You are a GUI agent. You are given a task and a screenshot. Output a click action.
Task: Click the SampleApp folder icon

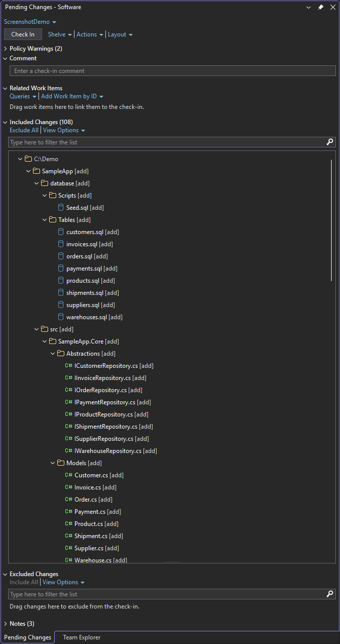tap(36, 171)
